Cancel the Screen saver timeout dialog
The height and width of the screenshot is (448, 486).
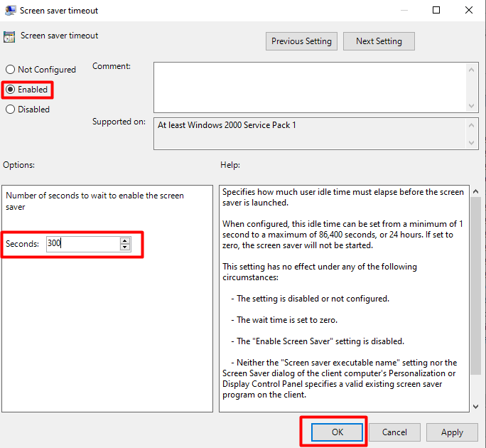click(x=394, y=432)
